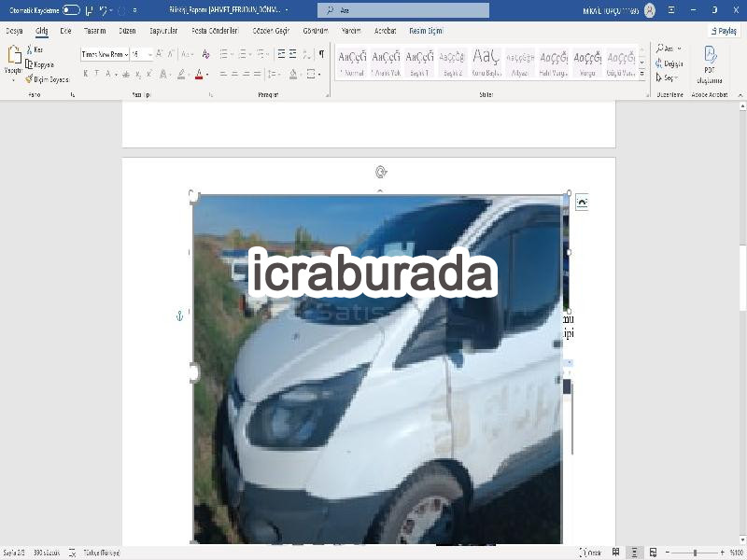Open the layout options icon beside picture

[x=582, y=202]
